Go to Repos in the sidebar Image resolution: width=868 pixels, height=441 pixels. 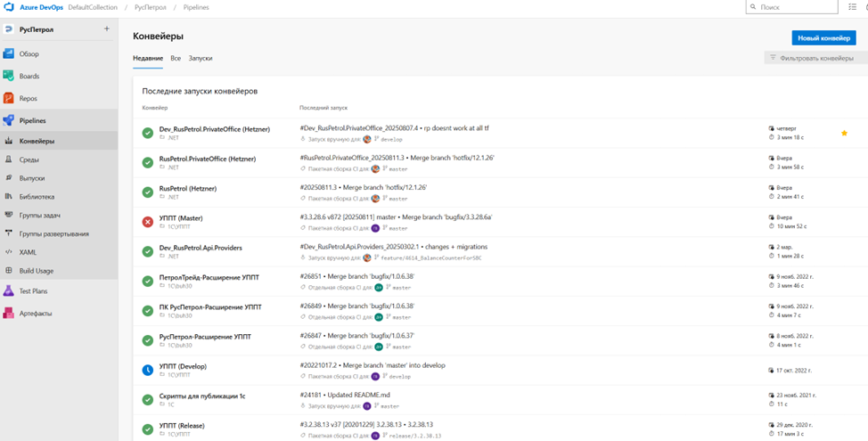pos(28,98)
